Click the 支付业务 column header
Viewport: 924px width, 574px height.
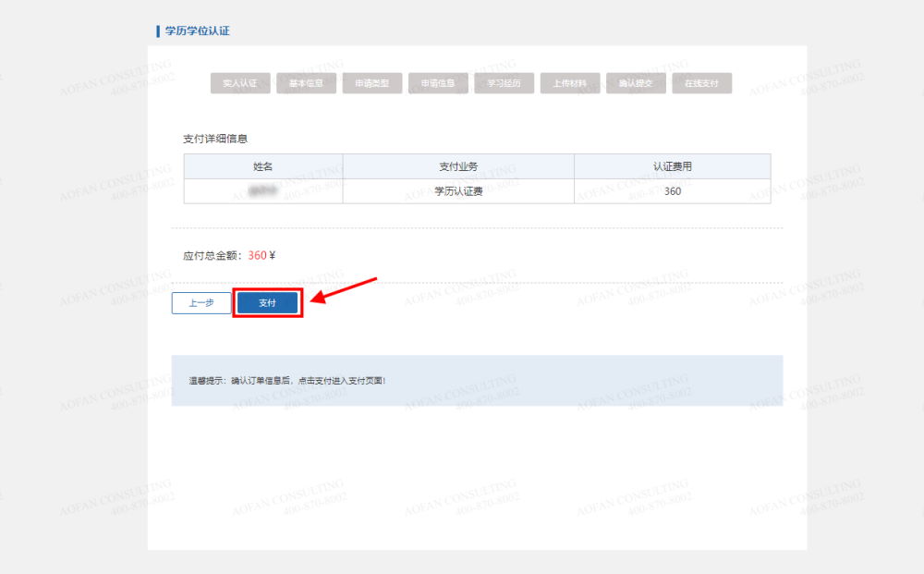pyautogui.click(x=458, y=166)
